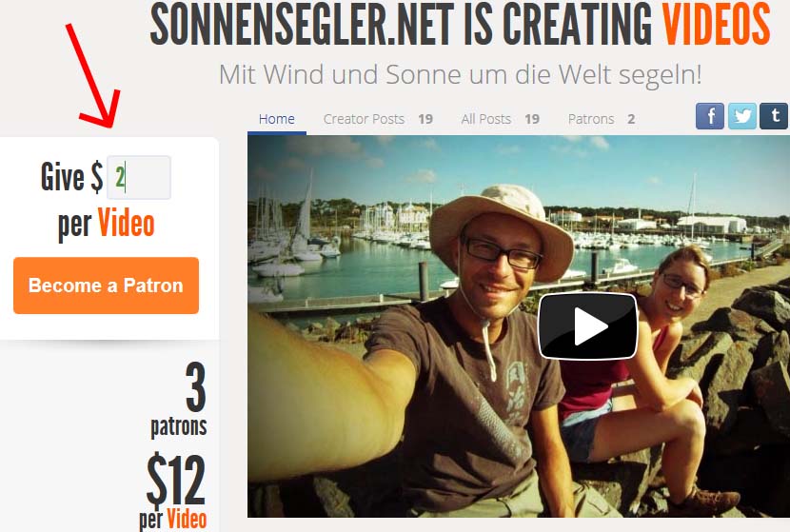This screenshot has height=532, width=790.
Task: Share the page via Tumblr icon
Action: pos(775,116)
